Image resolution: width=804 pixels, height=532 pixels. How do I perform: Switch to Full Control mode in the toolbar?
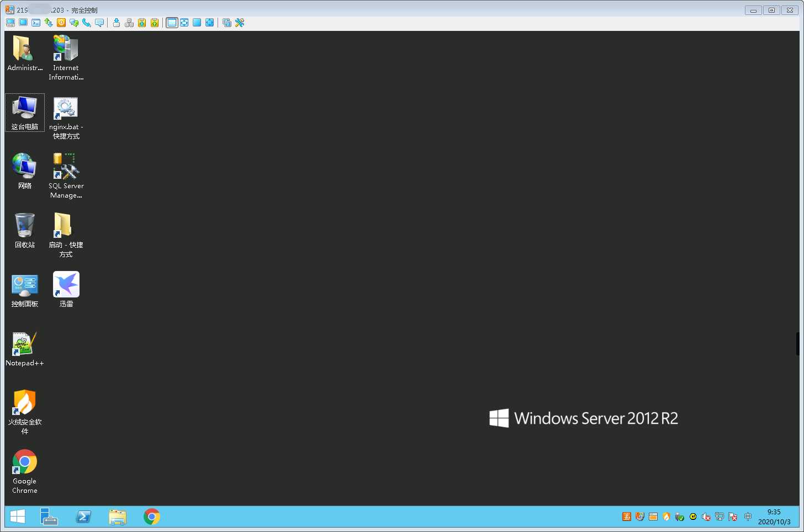tap(10, 23)
